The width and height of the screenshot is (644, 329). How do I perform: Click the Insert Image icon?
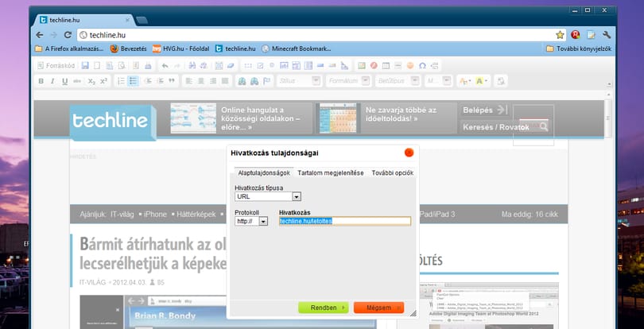(x=362, y=66)
